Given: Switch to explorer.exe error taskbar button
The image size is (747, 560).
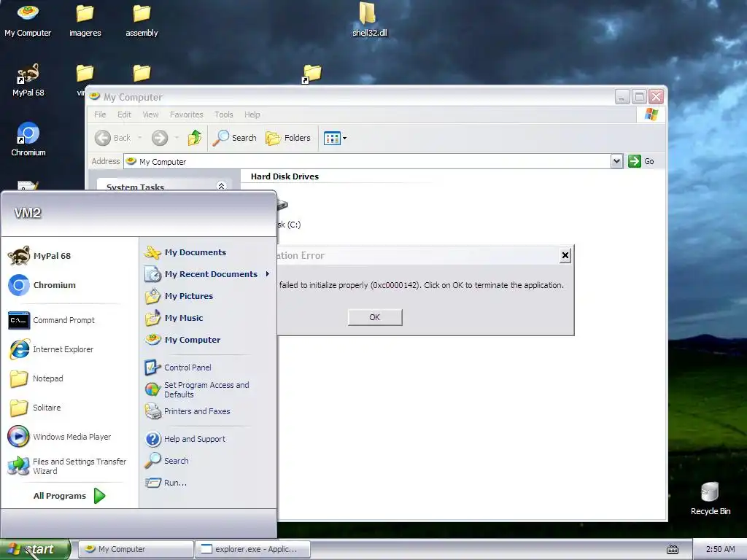Looking at the screenshot, I should pos(253,549).
